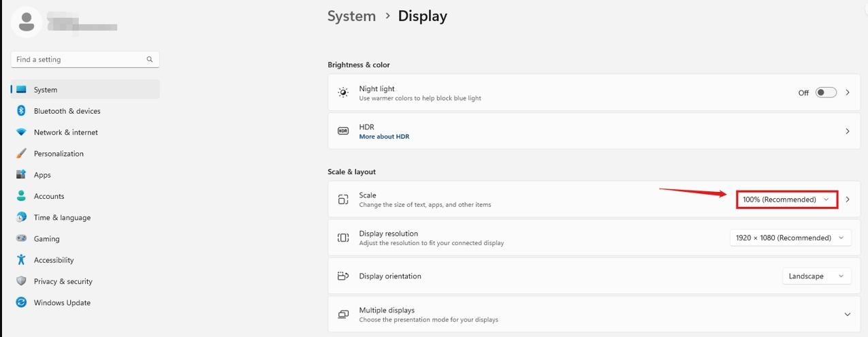Open the Scale percentage dropdown
This screenshot has width=868, height=337.
(787, 199)
